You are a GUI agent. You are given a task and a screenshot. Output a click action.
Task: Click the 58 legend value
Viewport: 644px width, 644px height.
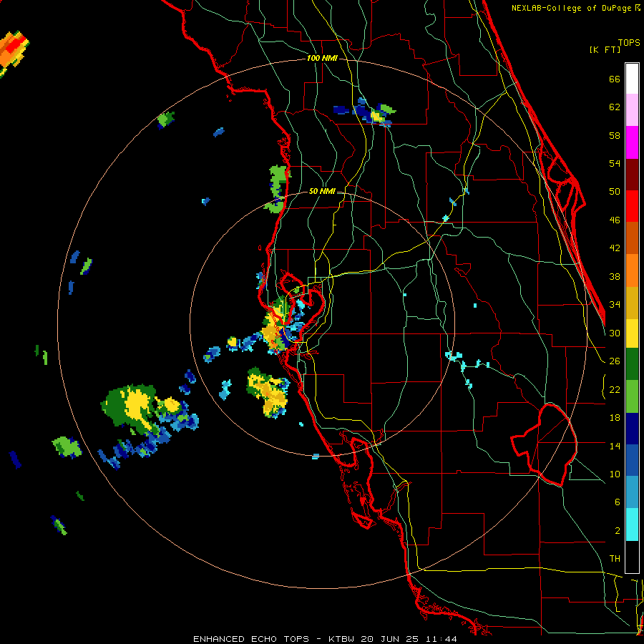(615, 135)
